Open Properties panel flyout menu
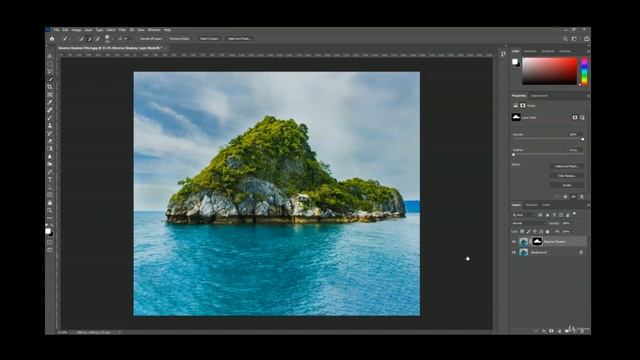The height and width of the screenshot is (360, 640). pyautogui.click(x=588, y=96)
